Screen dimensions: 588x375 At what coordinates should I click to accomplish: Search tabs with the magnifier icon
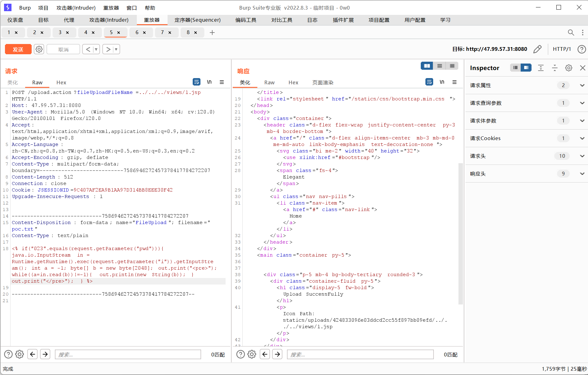click(571, 33)
